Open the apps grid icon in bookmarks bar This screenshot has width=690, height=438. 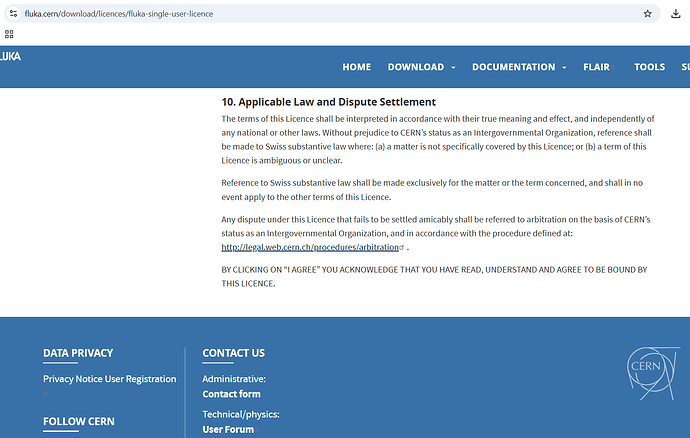[9, 34]
